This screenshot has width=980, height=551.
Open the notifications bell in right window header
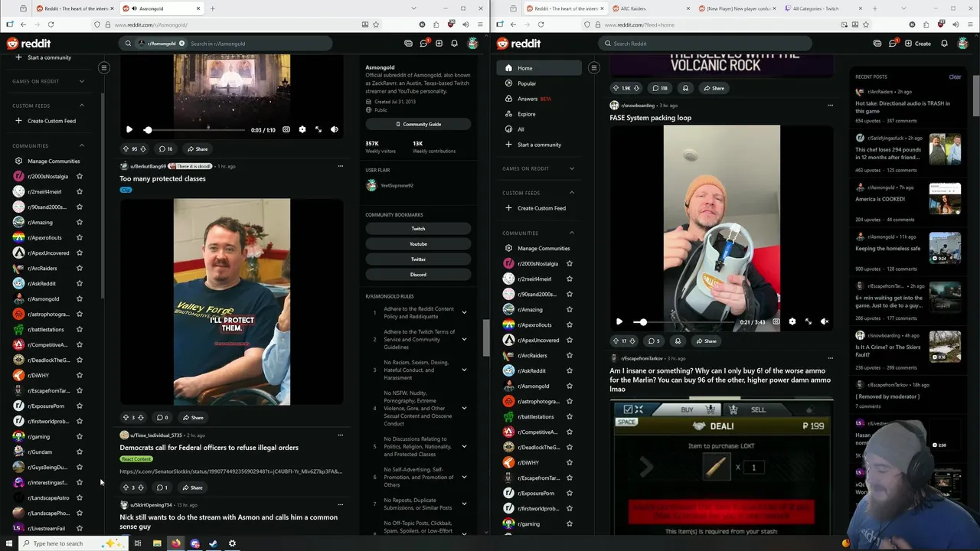[x=944, y=44]
